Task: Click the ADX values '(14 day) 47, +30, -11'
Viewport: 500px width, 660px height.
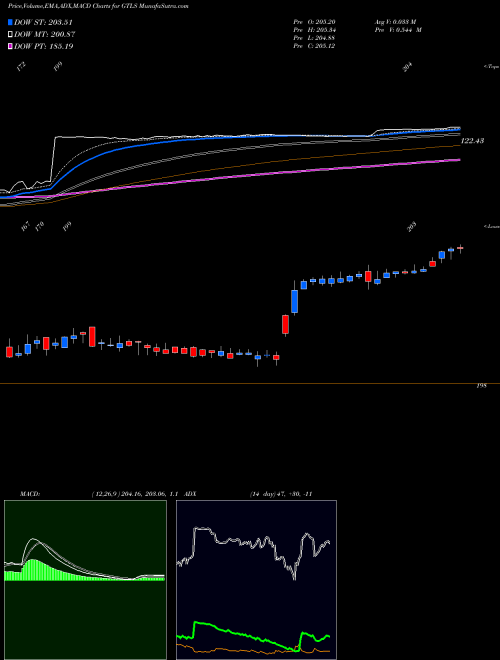Action: coord(281,494)
